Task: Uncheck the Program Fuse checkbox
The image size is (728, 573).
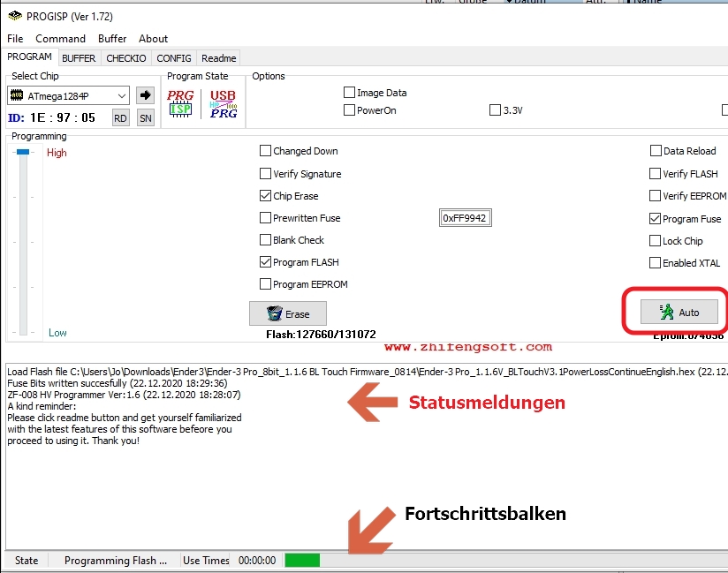Action: pyautogui.click(x=655, y=219)
